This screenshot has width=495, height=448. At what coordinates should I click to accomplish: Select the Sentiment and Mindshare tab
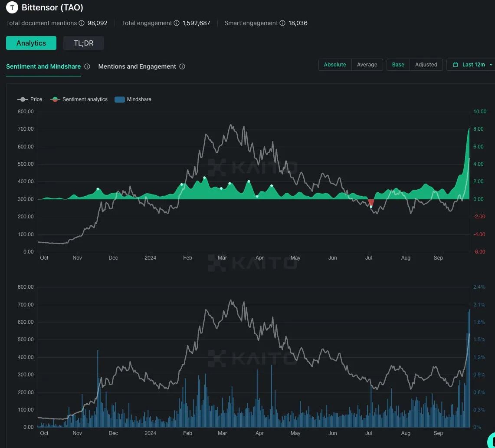tap(43, 66)
